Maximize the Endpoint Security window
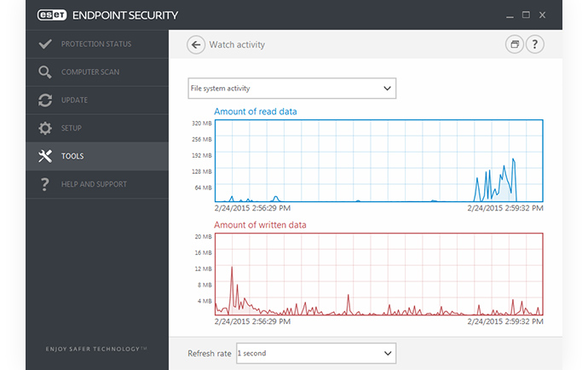This screenshot has height=370, width=588. click(x=526, y=15)
